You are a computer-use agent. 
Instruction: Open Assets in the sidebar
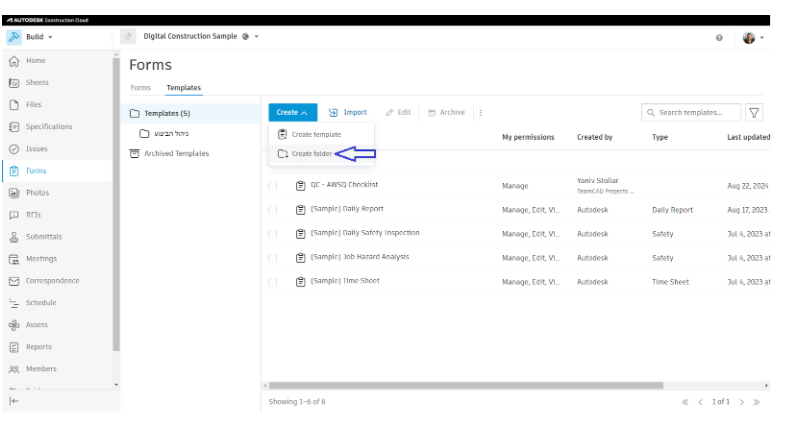(37, 325)
